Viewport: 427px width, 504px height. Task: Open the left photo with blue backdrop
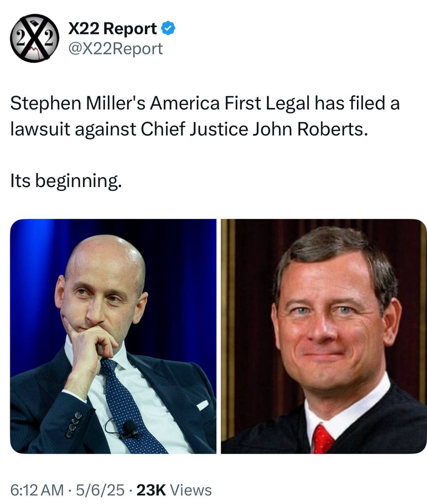tap(113, 336)
